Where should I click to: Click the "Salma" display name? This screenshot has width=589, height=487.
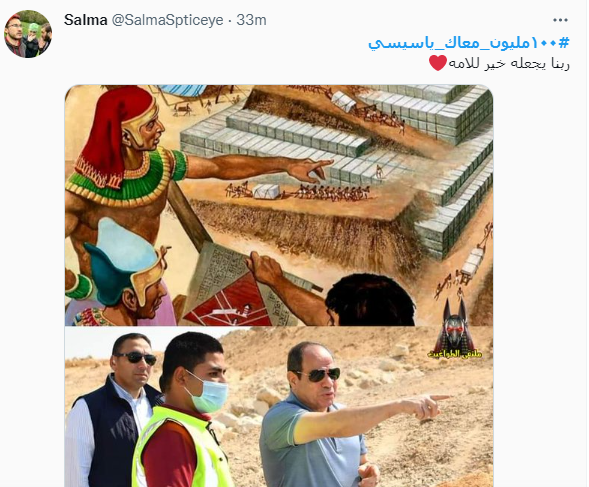pyautogui.click(x=86, y=20)
